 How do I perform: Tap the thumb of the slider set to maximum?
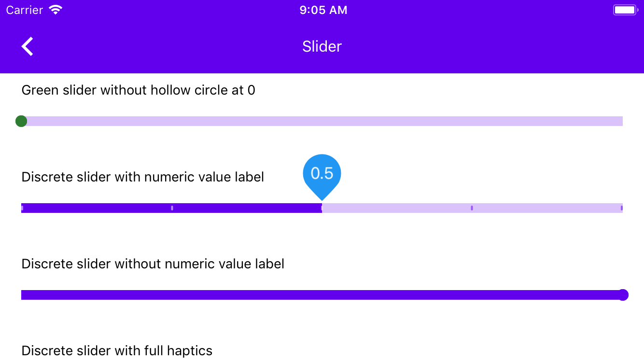[x=623, y=295]
